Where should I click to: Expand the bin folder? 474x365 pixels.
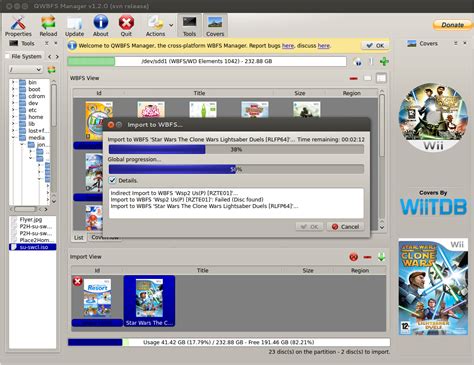click(x=13, y=82)
